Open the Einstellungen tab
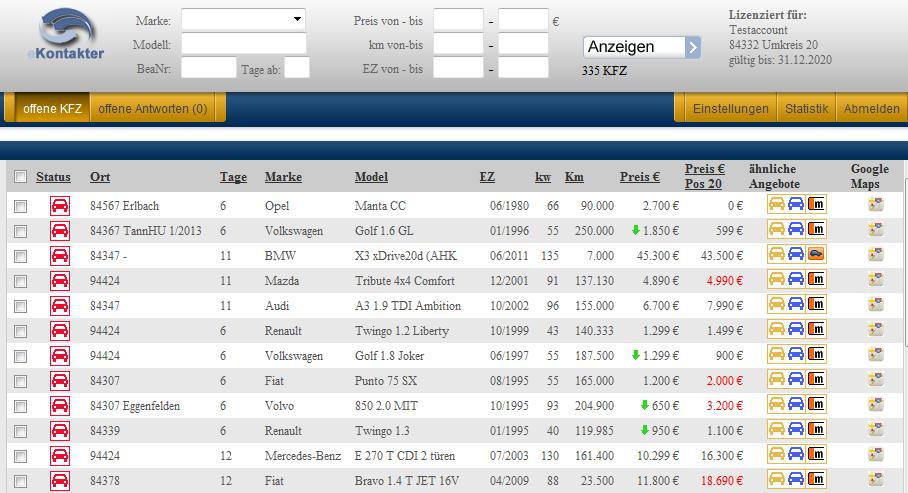The image size is (908, 493). coord(730,108)
